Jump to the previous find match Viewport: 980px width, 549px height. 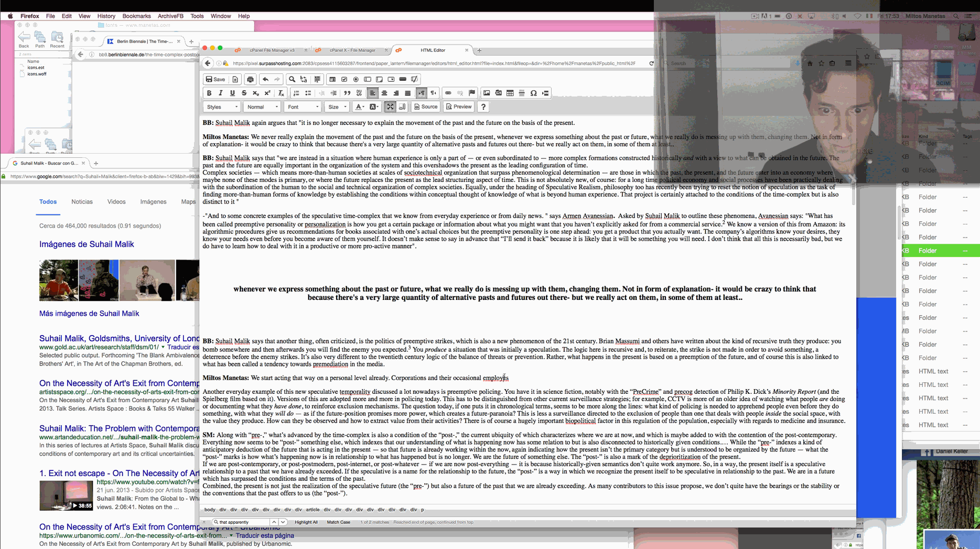[x=274, y=522]
